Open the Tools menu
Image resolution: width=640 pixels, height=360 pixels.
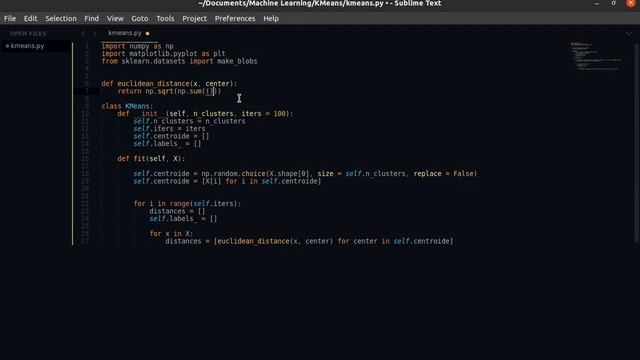(165, 18)
